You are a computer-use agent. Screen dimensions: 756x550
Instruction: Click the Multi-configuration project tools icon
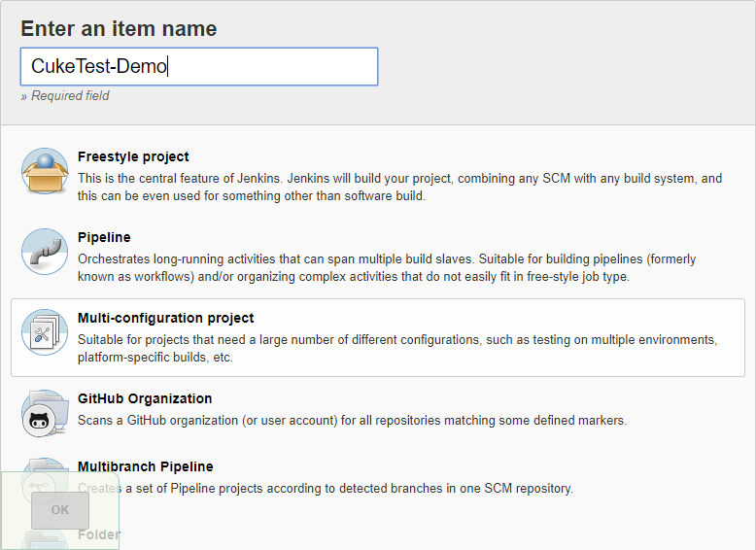coord(45,333)
